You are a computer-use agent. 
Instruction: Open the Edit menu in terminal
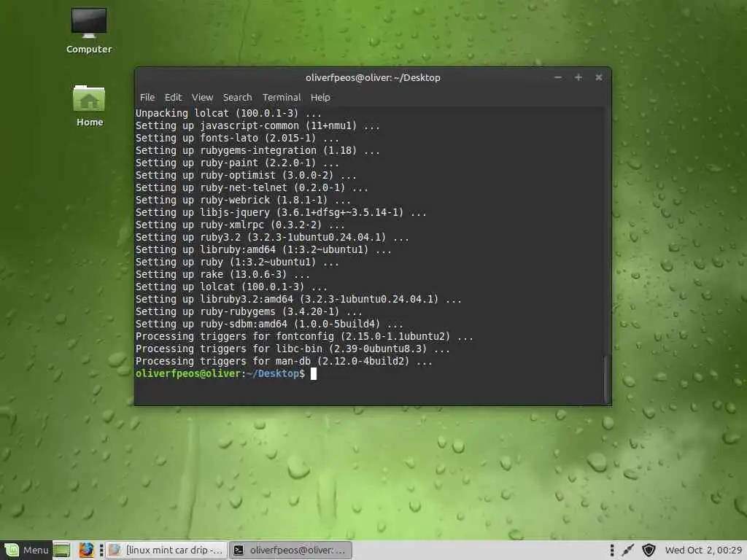173,97
